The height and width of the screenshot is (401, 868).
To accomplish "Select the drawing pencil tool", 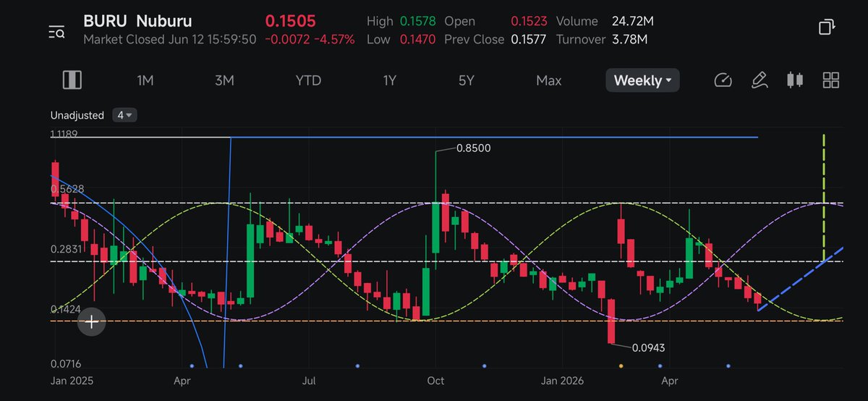I will pos(759,80).
